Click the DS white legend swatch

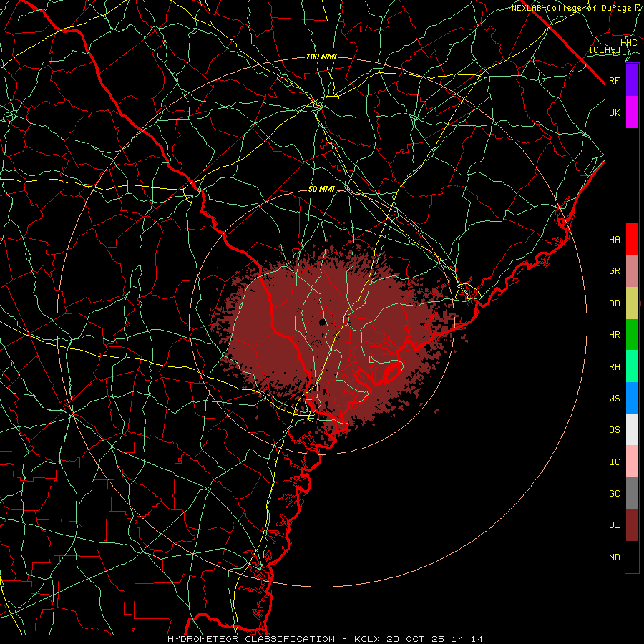click(632, 429)
